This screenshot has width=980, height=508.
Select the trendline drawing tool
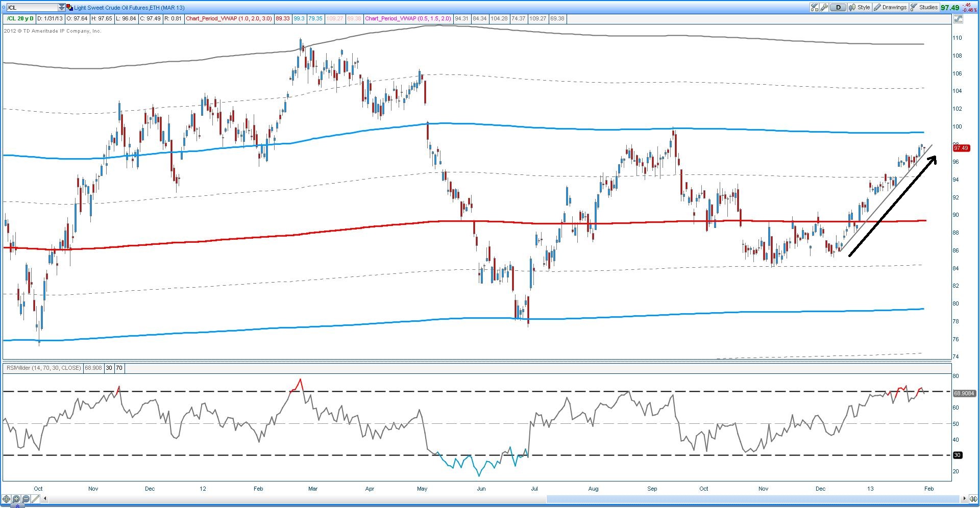(x=36, y=499)
